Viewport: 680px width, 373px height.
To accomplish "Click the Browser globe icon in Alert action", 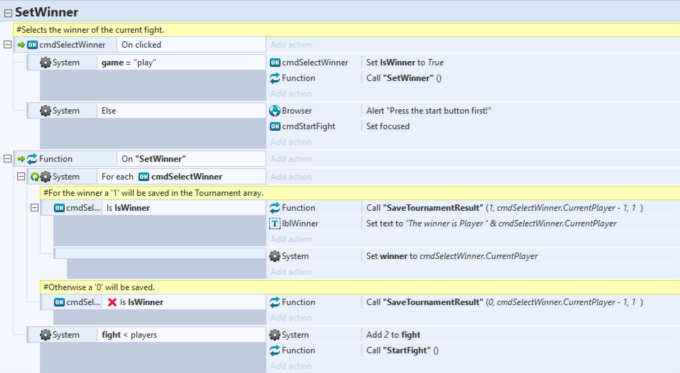I will click(x=275, y=111).
